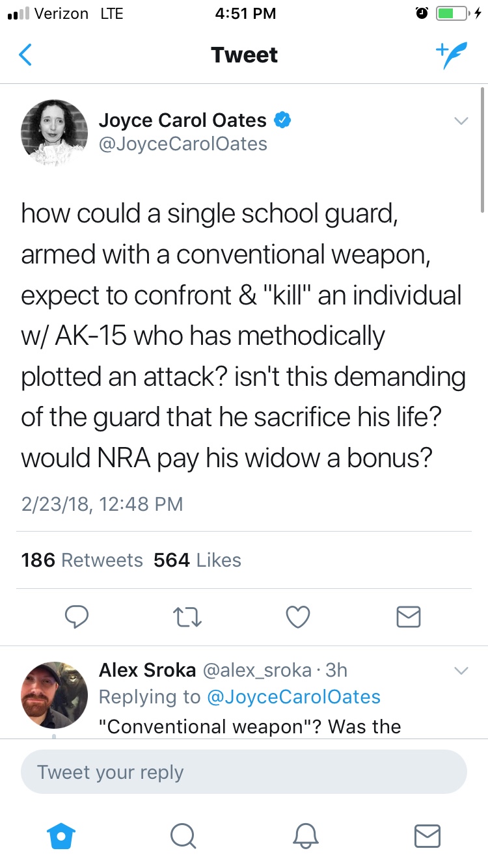Open the Search tab
488x868 pixels.
pyautogui.click(x=183, y=835)
